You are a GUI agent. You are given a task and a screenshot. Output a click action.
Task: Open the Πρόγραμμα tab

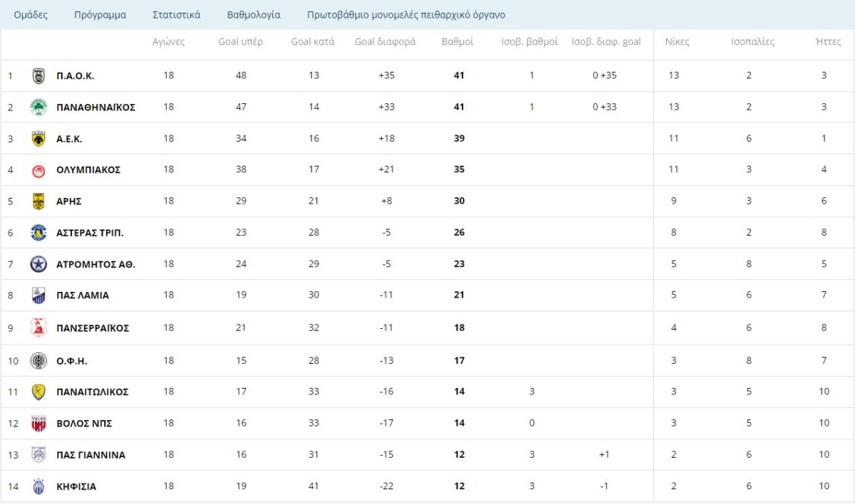coord(100,14)
